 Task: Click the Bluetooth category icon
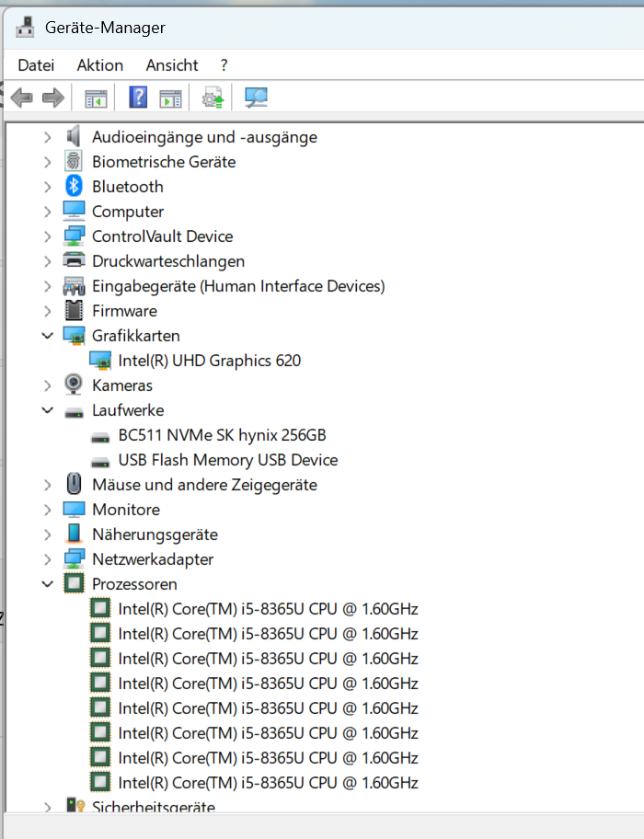[74, 186]
